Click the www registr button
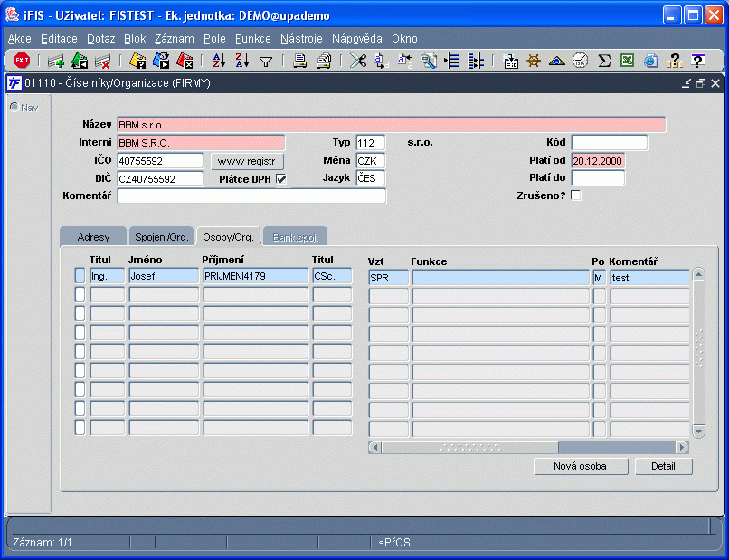The width and height of the screenshot is (729, 560). point(247,161)
